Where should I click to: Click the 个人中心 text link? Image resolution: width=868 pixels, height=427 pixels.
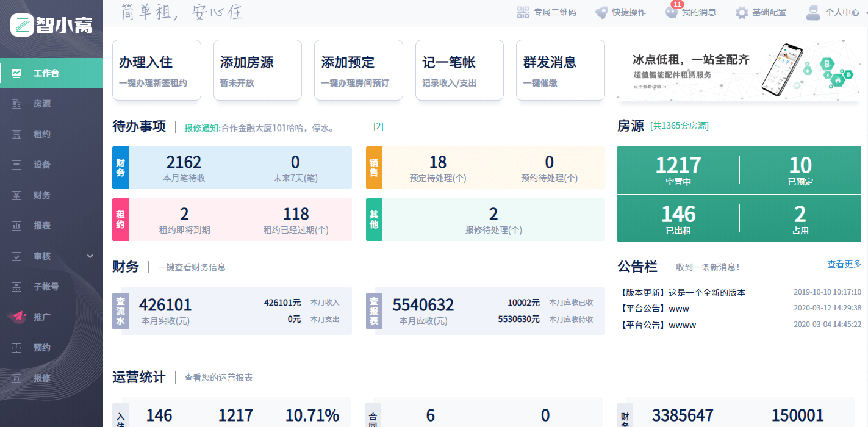click(842, 12)
